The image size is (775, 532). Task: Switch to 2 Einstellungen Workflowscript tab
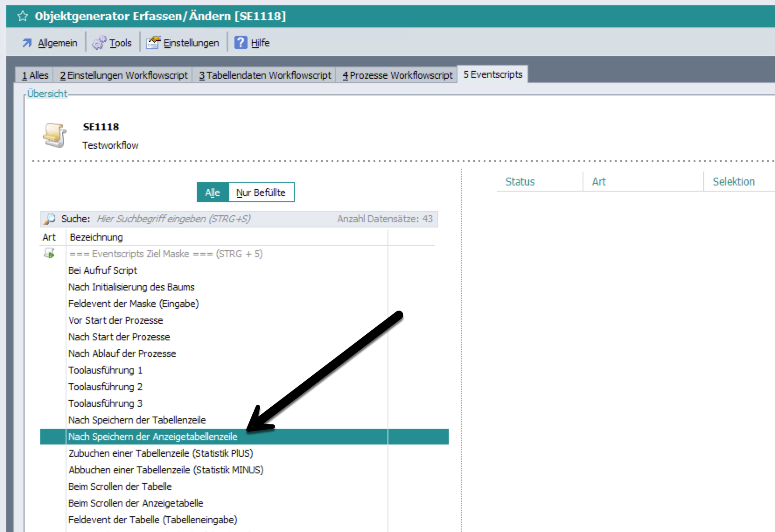coord(124,75)
